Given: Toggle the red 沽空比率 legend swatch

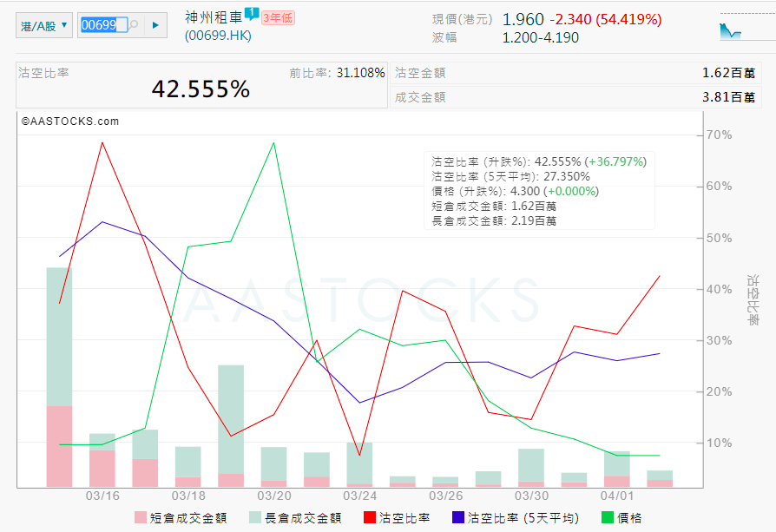Looking at the screenshot, I should pyautogui.click(x=370, y=517).
